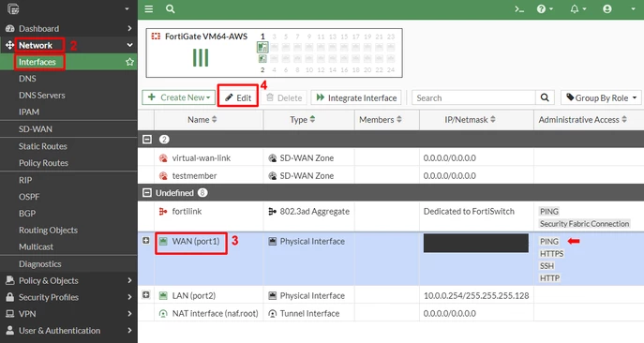
Task: Click the virtual-wan-link SD-WAN zone icon
Action: point(163,157)
